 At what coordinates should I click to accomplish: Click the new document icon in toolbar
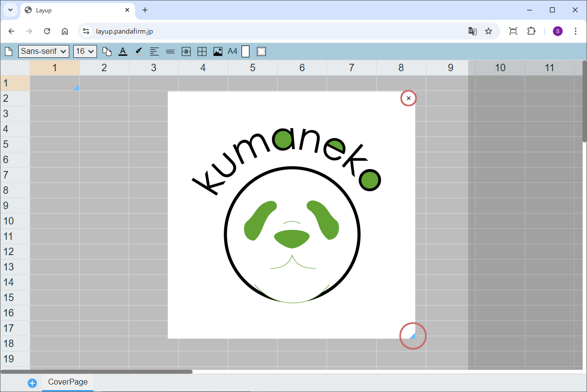tap(8, 51)
